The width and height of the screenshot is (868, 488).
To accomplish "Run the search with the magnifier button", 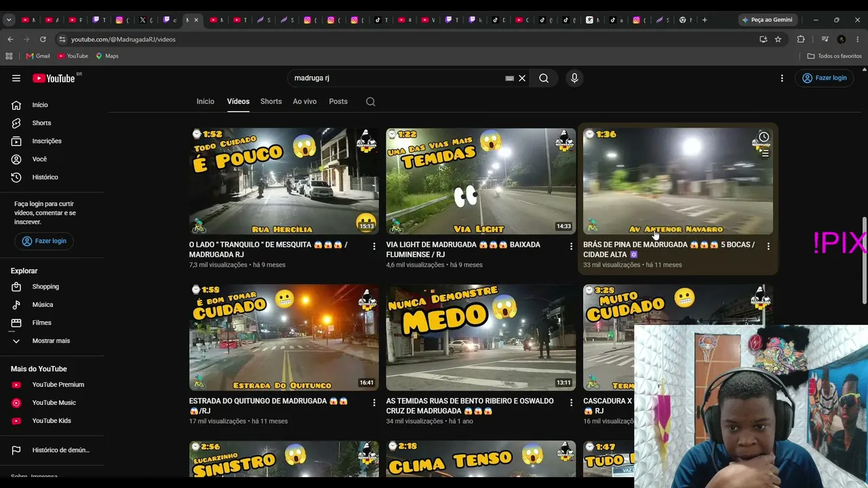I will pyautogui.click(x=544, y=78).
